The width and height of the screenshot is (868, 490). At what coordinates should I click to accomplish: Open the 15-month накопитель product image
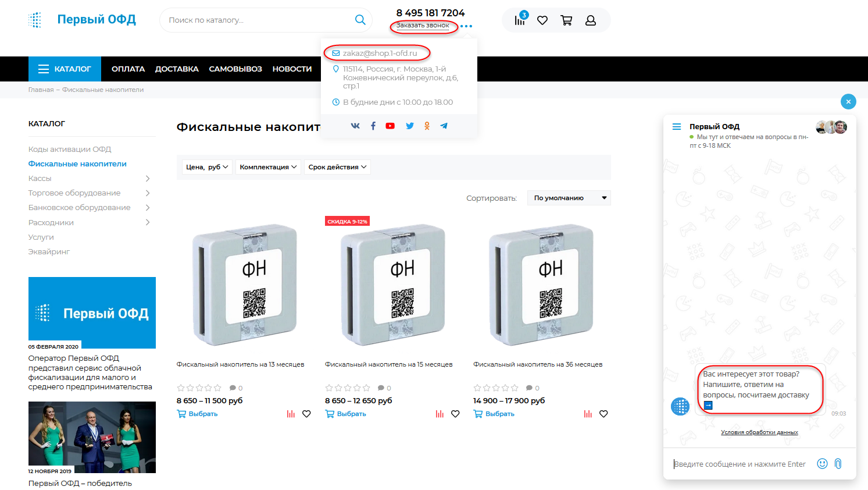392,285
